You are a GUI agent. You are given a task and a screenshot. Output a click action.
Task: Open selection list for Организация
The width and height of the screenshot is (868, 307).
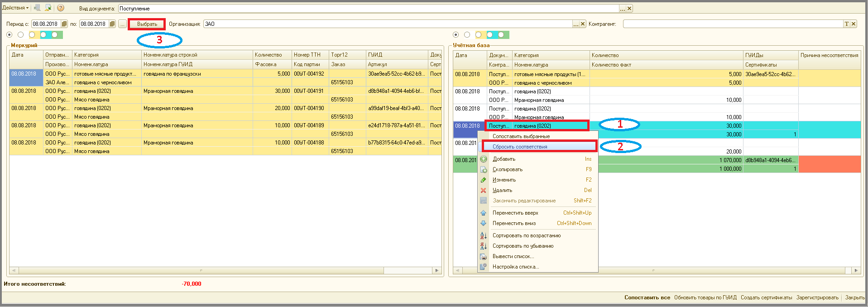point(576,24)
